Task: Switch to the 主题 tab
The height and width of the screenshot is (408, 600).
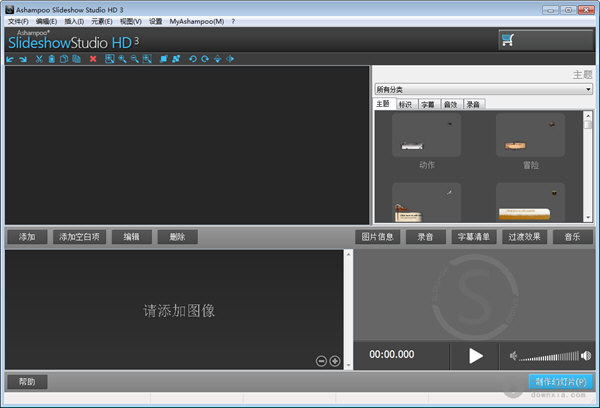Action: click(384, 104)
